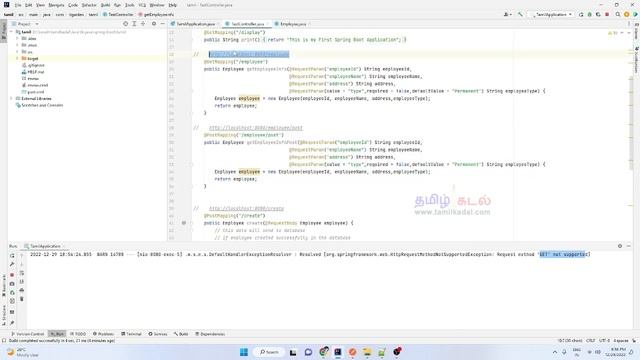
Task: Click the warnings indicator at editor top right
Action: click(x=613, y=33)
